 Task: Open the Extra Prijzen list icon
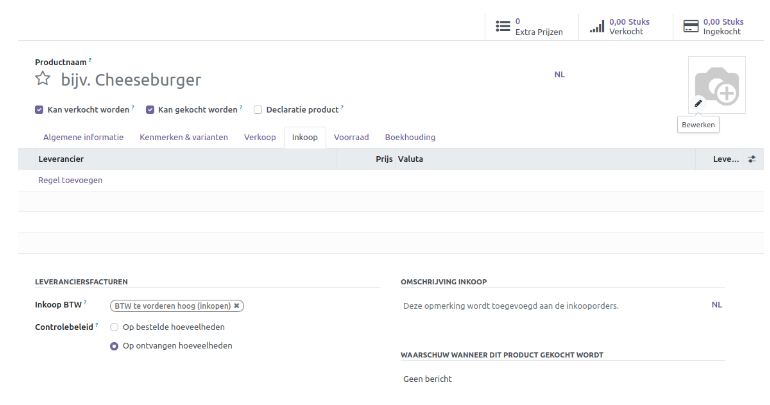[503, 26]
